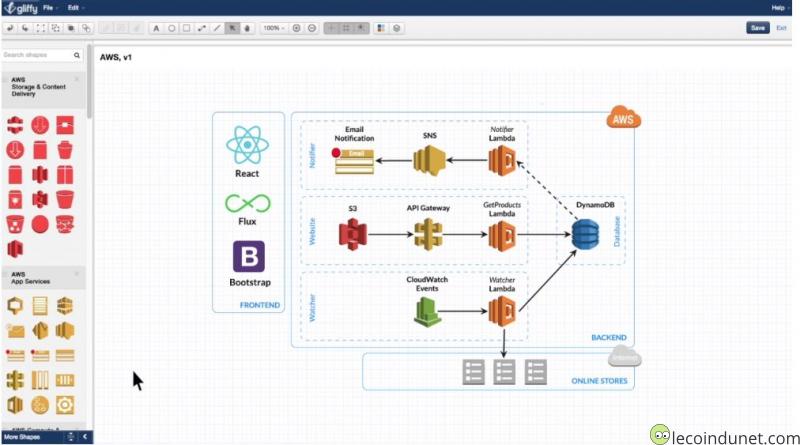The height and width of the screenshot is (445, 800).
Task: Select the Connector tool
Action: click(x=202, y=28)
